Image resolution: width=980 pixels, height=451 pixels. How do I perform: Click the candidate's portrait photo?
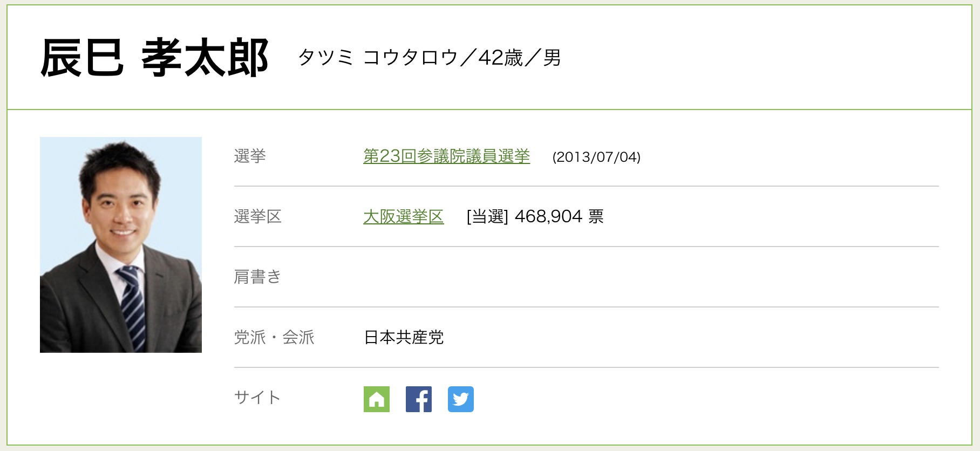121,245
